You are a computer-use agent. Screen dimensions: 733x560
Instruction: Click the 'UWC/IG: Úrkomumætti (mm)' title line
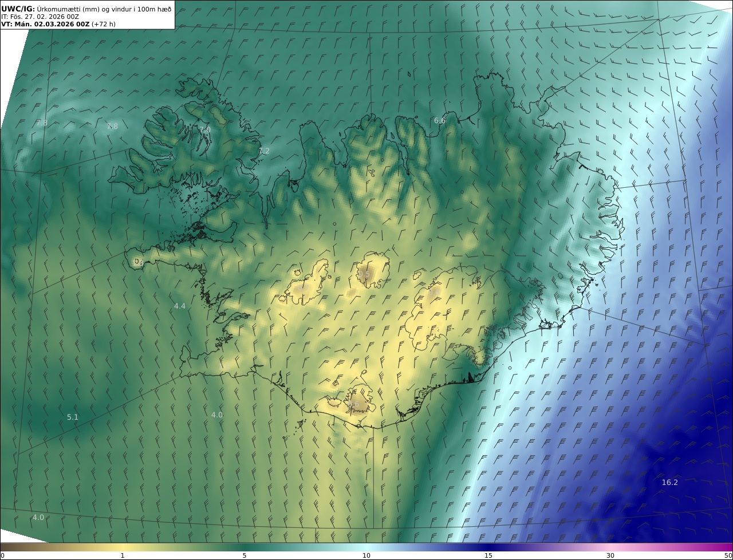click(87, 9)
